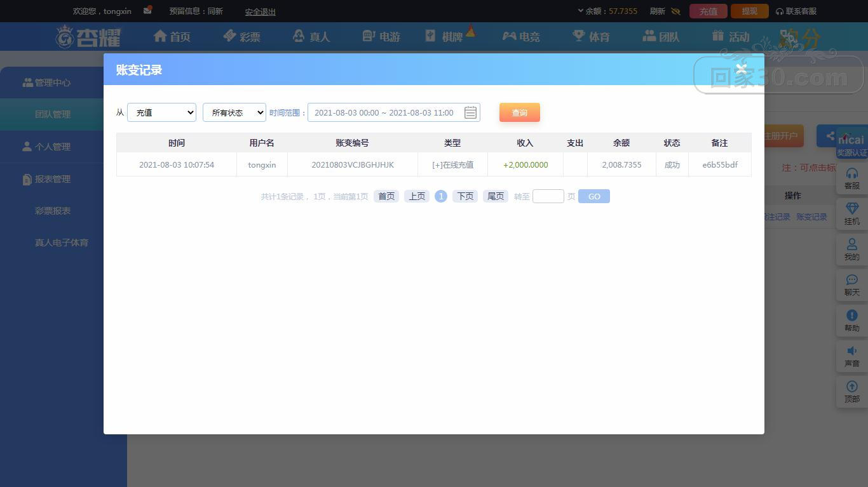Select 个人管理 in the left sidebar
This screenshot has height=487, width=868.
coord(52,147)
